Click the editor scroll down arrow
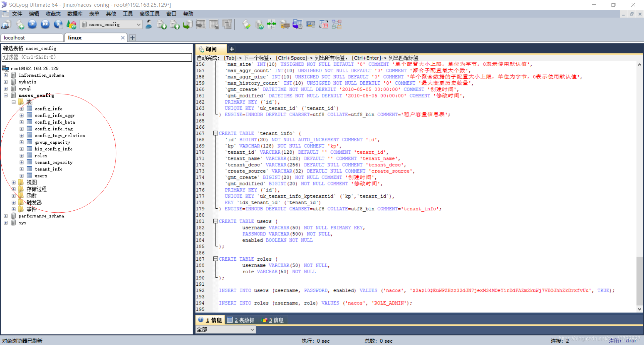Image resolution: width=644 pixels, height=345 pixels. pos(640,309)
